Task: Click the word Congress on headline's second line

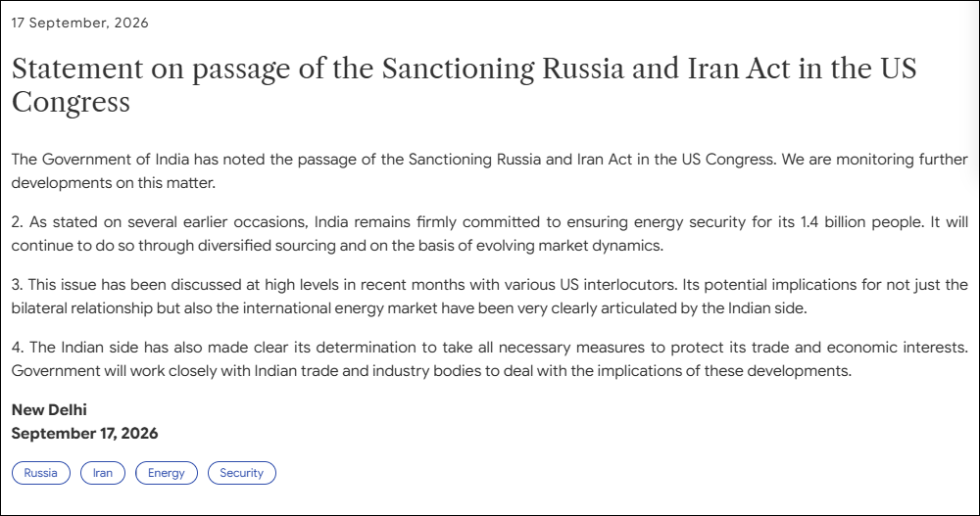Action: 71,103
